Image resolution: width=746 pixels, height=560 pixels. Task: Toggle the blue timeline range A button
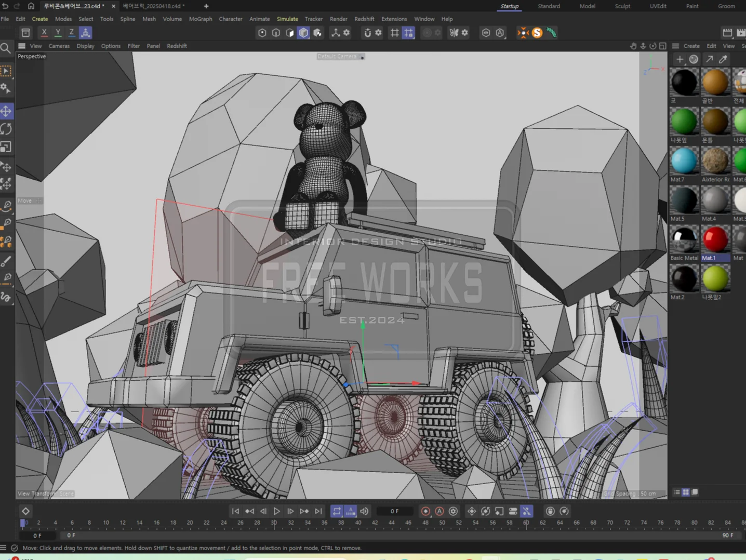(x=351, y=511)
